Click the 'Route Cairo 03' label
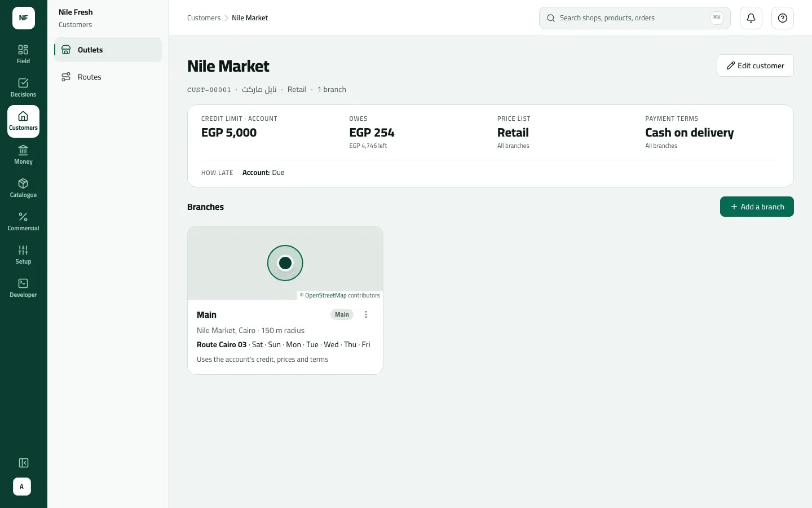Viewport: 812px width, 508px height. coord(222,344)
